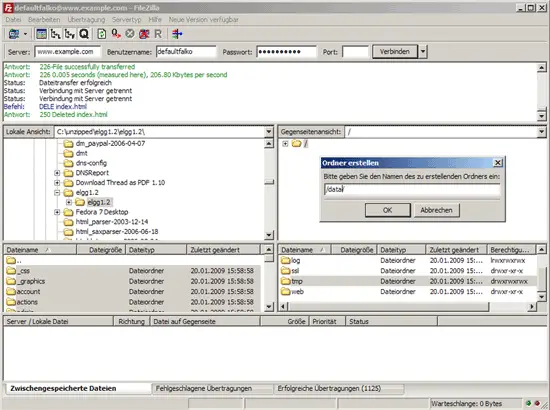Open the filename filters icon

coord(177,34)
